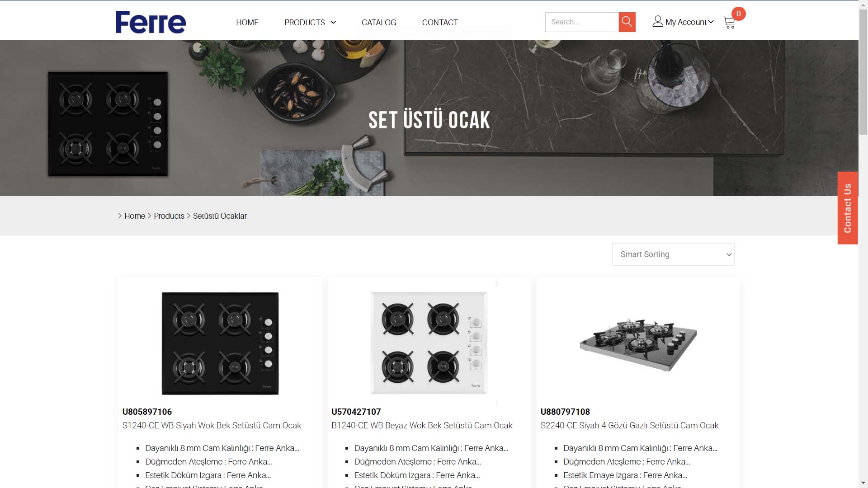Click the Products breadcrumb link
Screen dimensions: 868x488
pos(169,216)
